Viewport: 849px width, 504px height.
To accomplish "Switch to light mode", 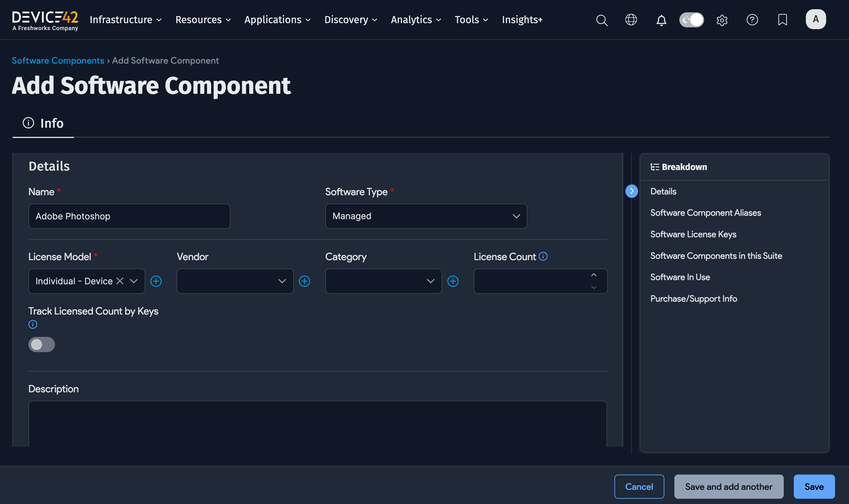I will [691, 20].
